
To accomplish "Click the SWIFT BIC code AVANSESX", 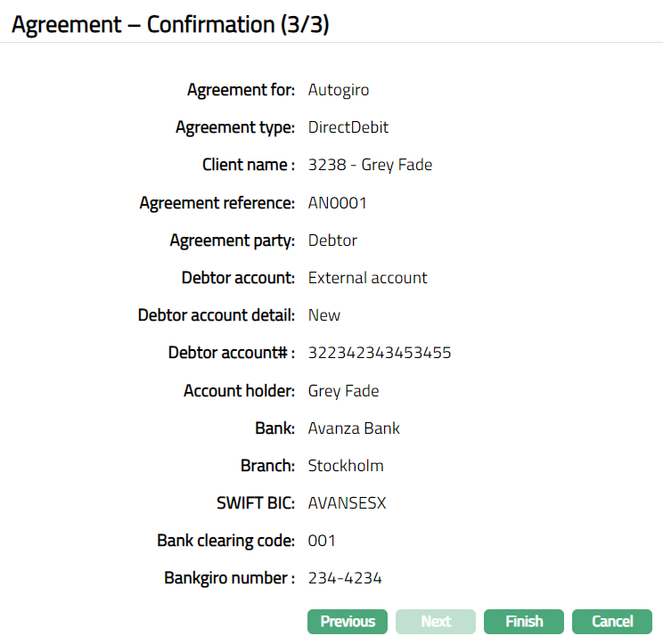I will pos(347,503).
